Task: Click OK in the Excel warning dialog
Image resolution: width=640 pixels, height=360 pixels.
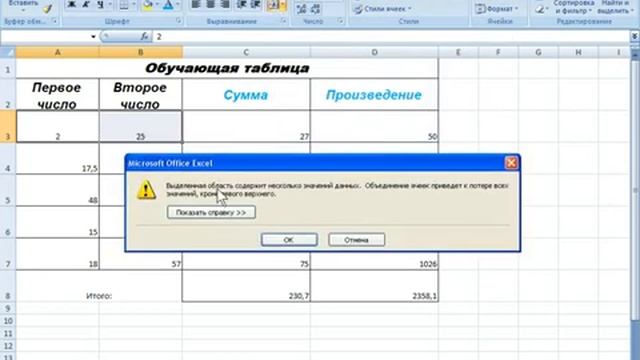Action: tap(289, 240)
